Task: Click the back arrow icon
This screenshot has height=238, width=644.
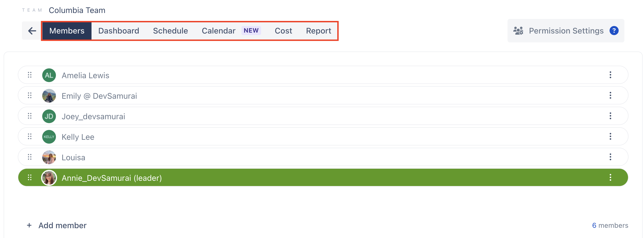Action: pyautogui.click(x=32, y=31)
